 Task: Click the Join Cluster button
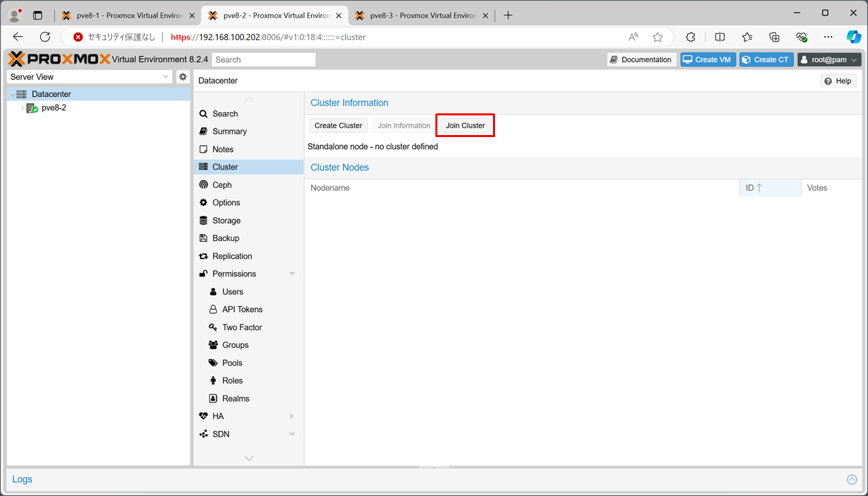click(465, 126)
